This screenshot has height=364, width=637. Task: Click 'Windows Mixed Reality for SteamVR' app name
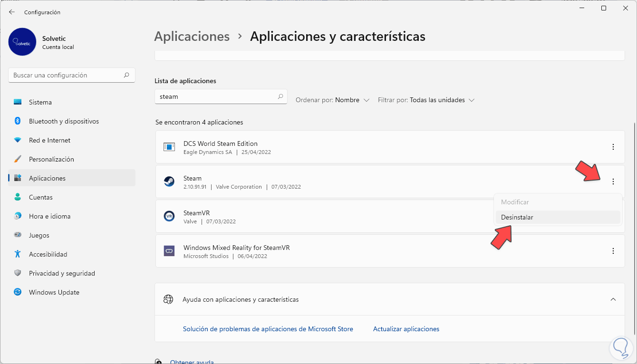237,248
